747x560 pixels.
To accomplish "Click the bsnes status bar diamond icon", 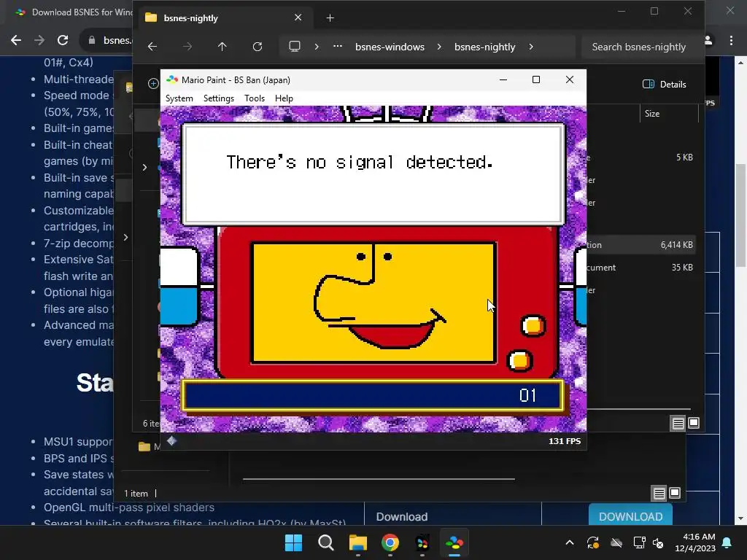I will pyautogui.click(x=172, y=441).
